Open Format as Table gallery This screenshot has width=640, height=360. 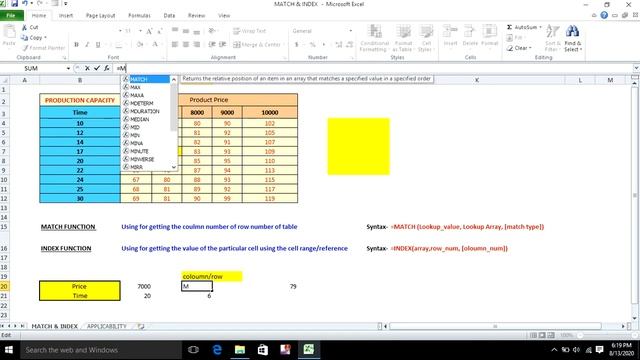pyautogui.click(x=403, y=38)
